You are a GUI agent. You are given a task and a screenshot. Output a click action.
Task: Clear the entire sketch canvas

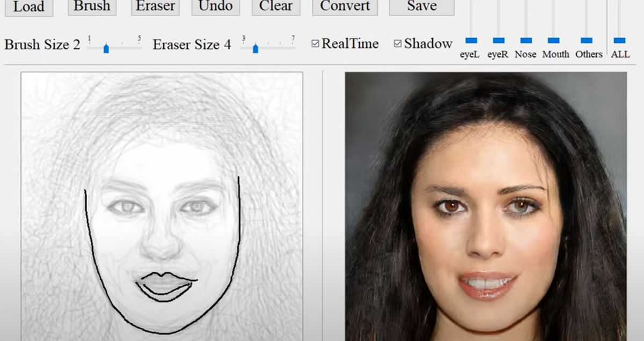click(275, 6)
